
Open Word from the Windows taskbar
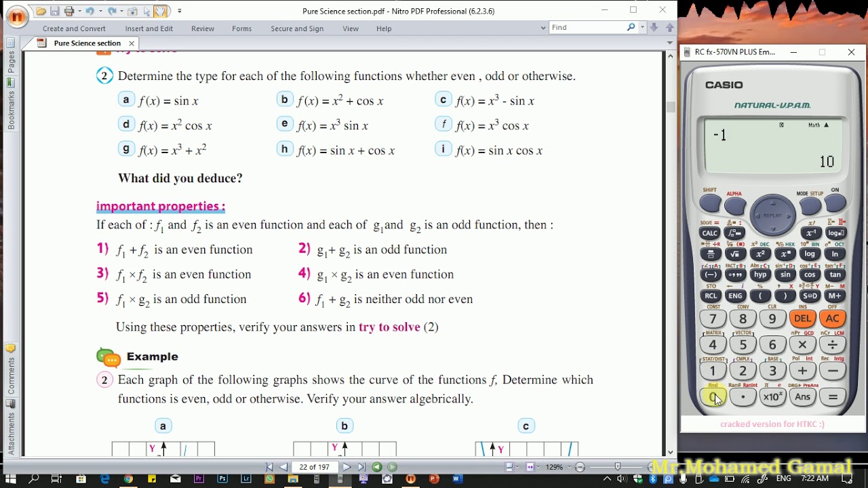(456, 479)
